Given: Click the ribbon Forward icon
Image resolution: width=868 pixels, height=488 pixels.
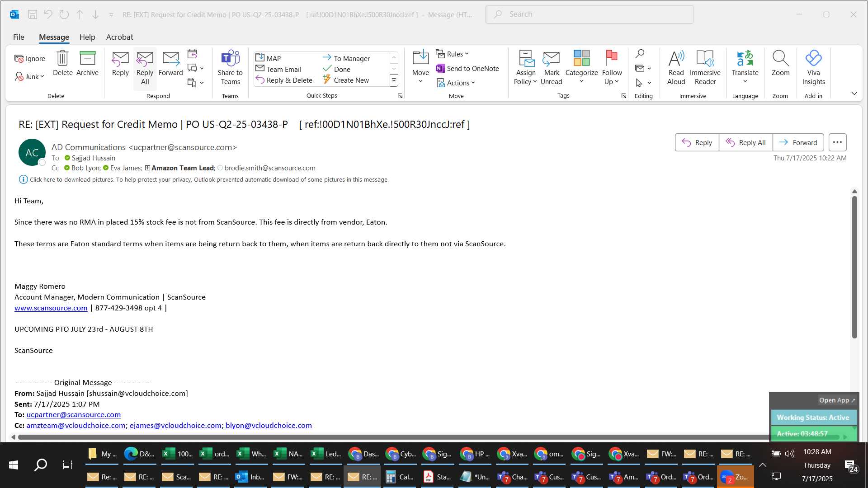Looking at the screenshot, I should (171, 63).
